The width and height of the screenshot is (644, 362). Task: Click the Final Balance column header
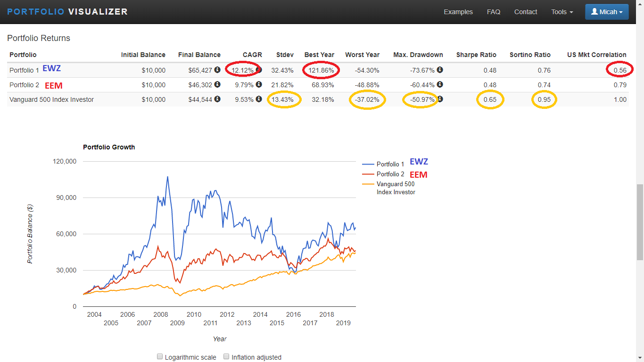pyautogui.click(x=199, y=55)
